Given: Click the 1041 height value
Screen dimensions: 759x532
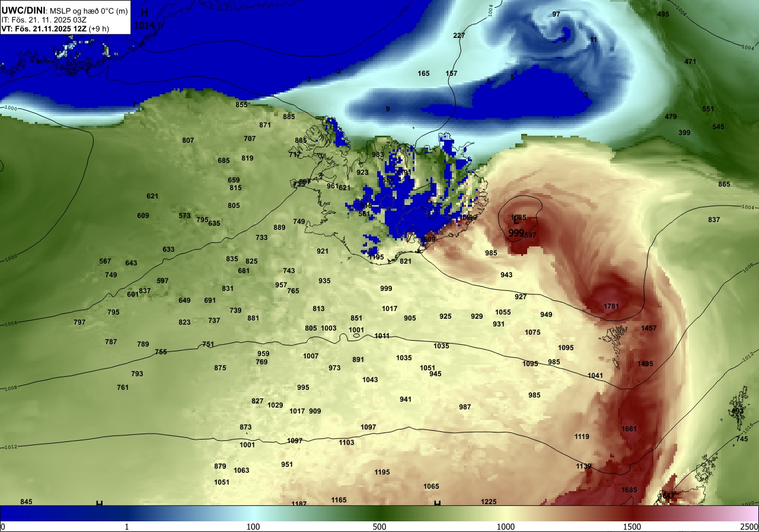Looking at the screenshot, I should [595, 376].
